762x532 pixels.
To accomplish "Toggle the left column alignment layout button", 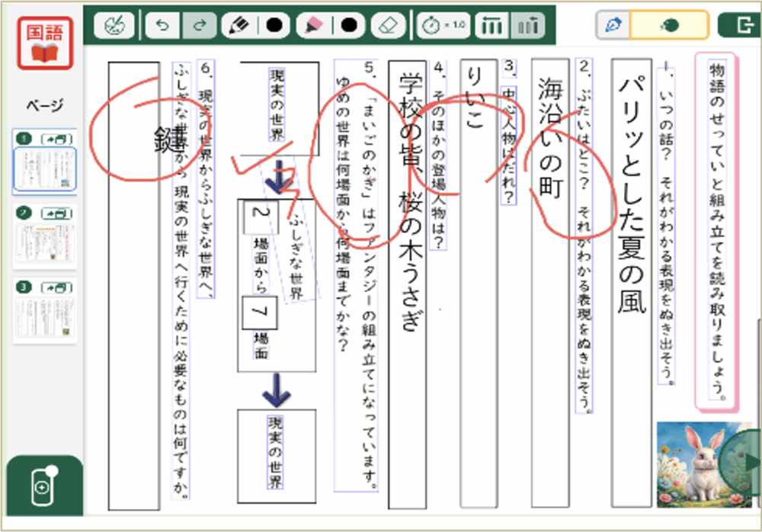I will click(x=492, y=25).
